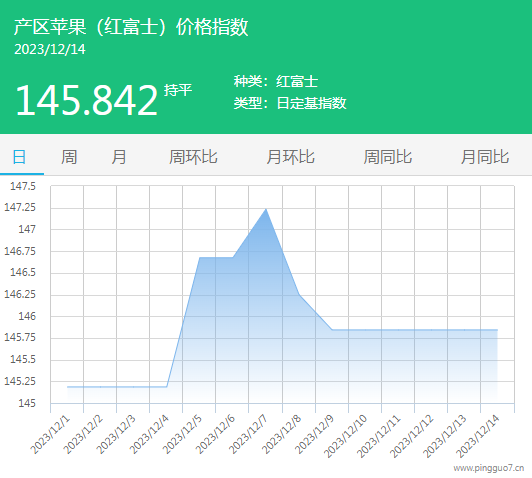This screenshot has height=478, width=532.
Task: Open the 月环比 tab
Action: pos(290,157)
